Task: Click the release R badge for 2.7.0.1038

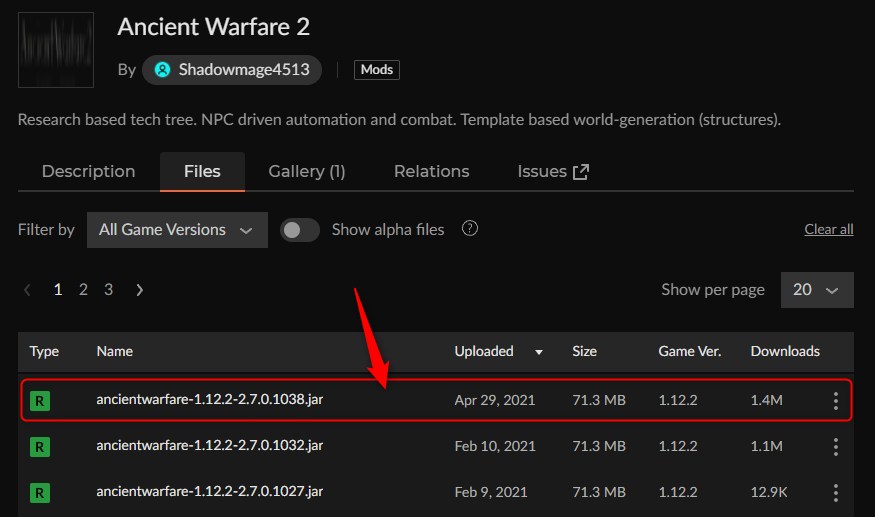Action: [x=40, y=401]
